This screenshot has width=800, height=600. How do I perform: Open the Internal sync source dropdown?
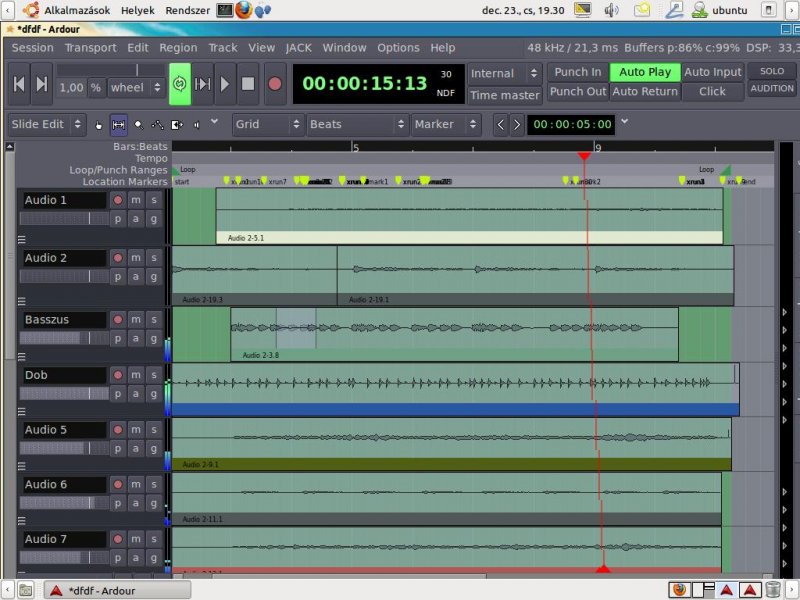pos(504,73)
